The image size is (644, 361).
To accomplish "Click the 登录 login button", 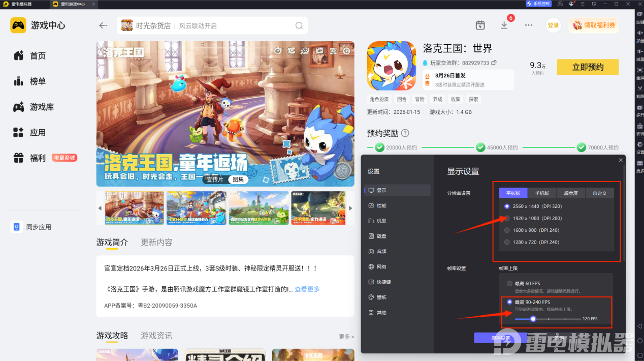I will pyautogui.click(x=553, y=25).
